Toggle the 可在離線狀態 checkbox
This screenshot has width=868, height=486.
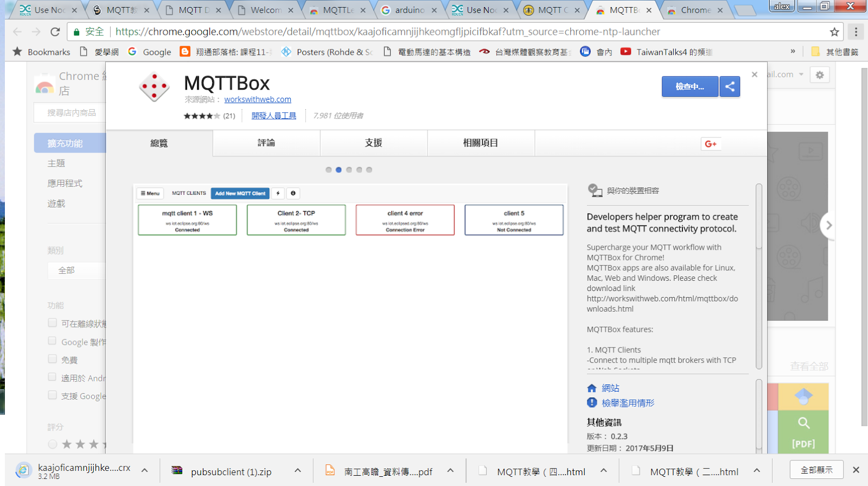click(52, 323)
